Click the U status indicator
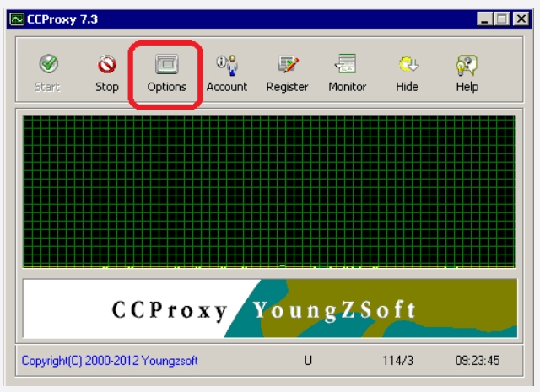Screen dimensions: 540x392 point(308,361)
